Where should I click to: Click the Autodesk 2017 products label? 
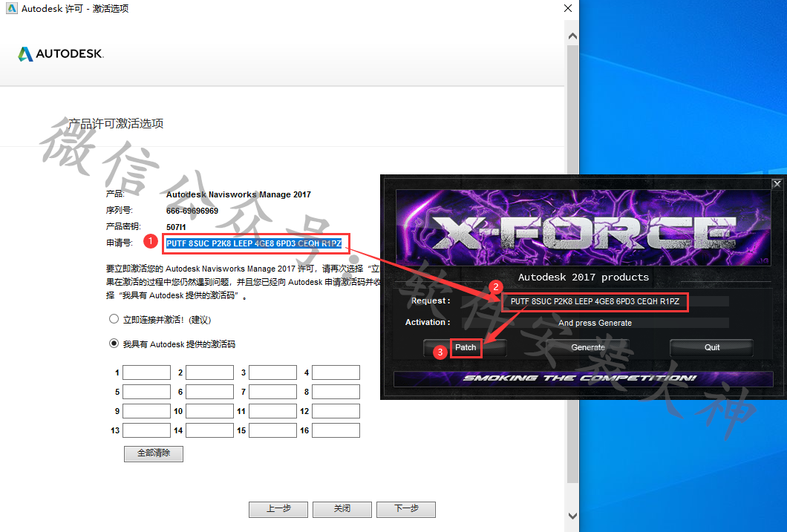pos(584,278)
